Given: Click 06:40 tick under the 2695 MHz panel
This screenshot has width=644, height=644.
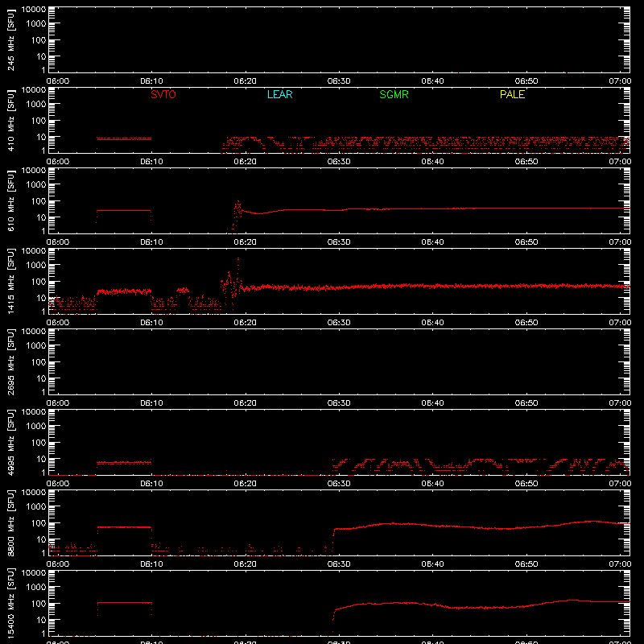Looking at the screenshot, I should (432, 403).
